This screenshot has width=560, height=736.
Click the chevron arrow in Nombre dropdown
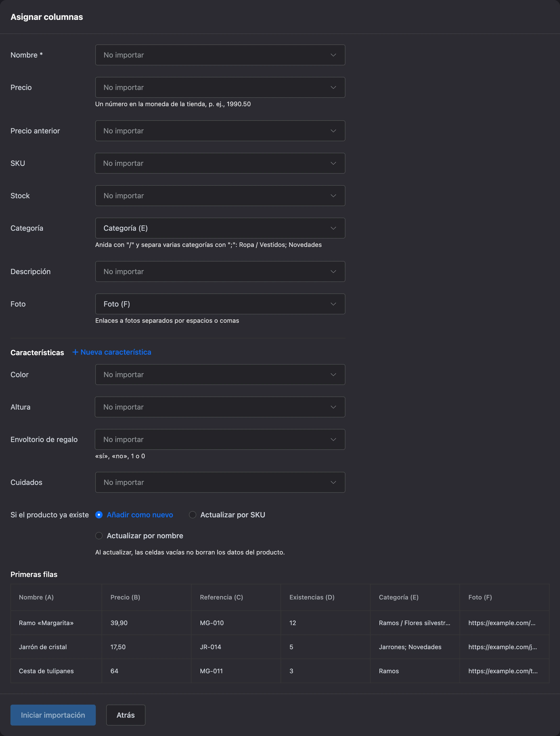point(333,55)
